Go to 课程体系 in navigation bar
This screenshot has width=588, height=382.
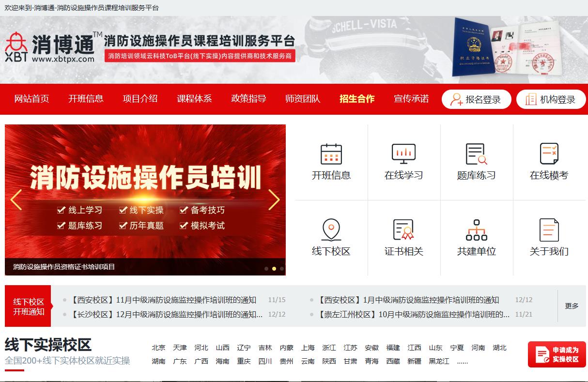(x=194, y=99)
